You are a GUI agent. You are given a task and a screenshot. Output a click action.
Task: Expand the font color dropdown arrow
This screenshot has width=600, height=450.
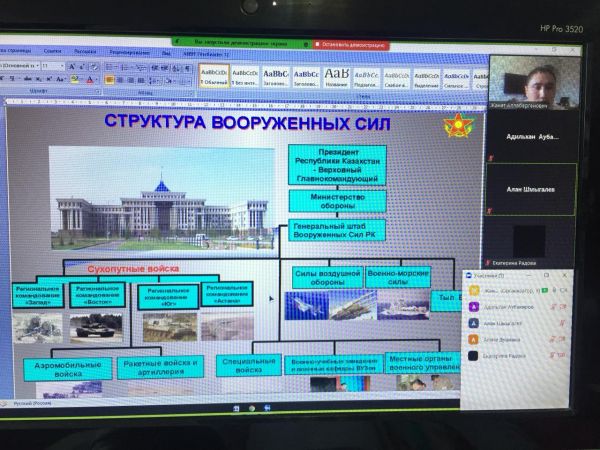[97, 79]
